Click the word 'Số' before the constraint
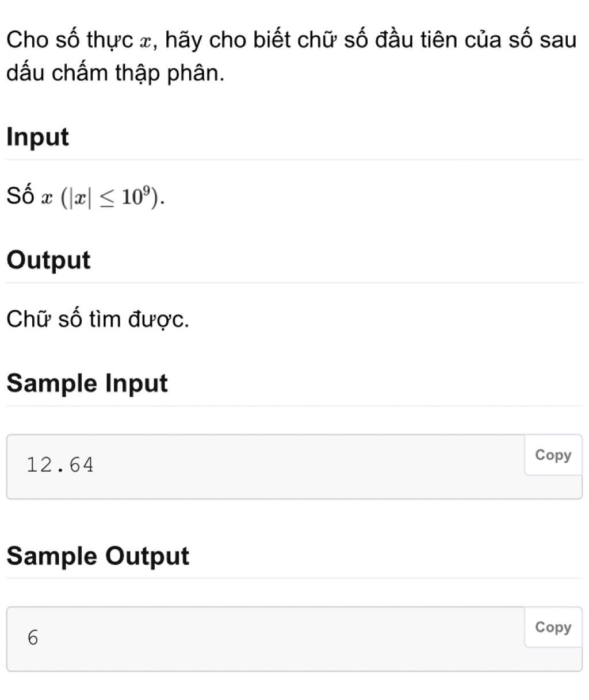The width and height of the screenshot is (589, 700). coord(20,197)
